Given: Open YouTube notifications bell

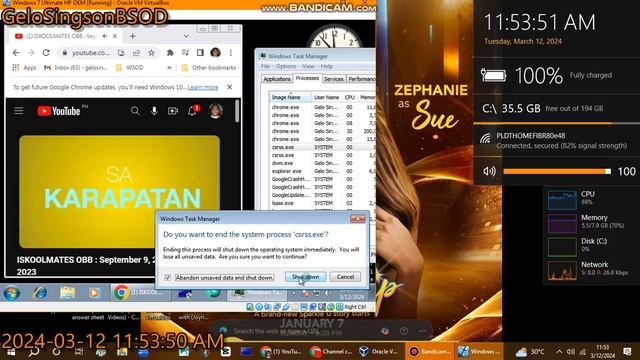Looking at the screenshot, I should click(x=192, y=111).
